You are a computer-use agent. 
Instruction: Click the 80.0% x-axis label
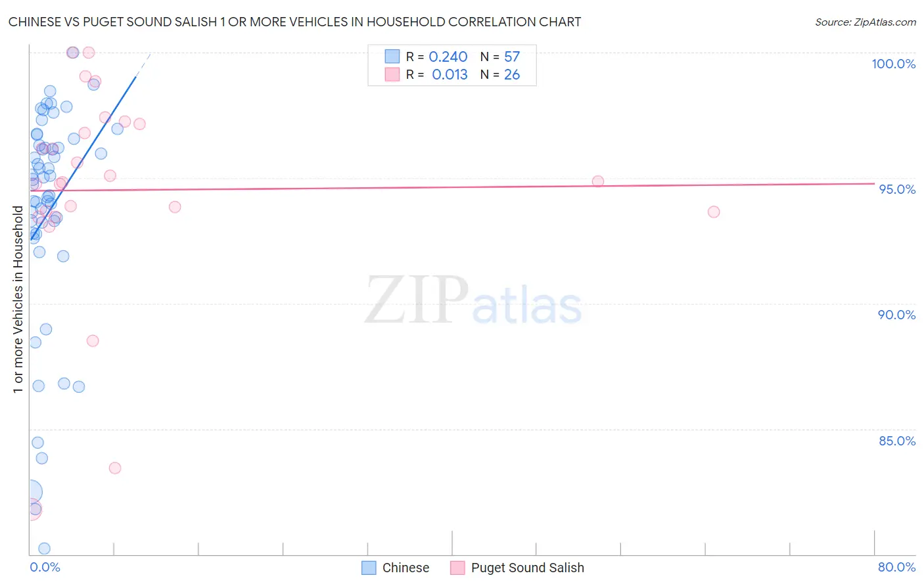pos(896,567)
